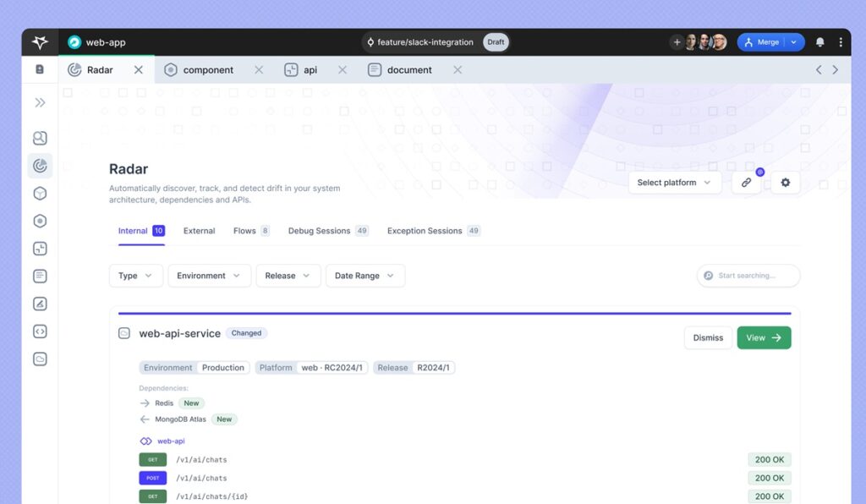Click the web-api-service cloud icon

pyautogui.click(x=124, y=333)
